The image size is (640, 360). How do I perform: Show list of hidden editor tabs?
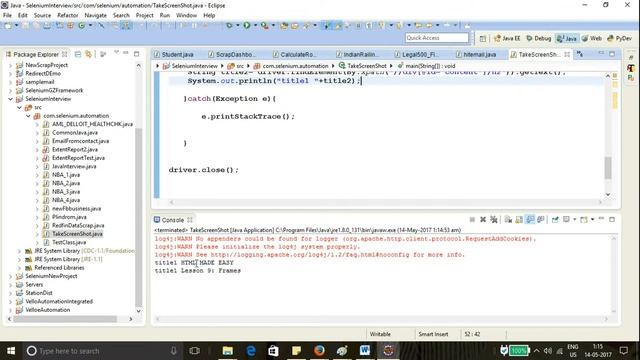pyautogui.click(x=580, y=54)
